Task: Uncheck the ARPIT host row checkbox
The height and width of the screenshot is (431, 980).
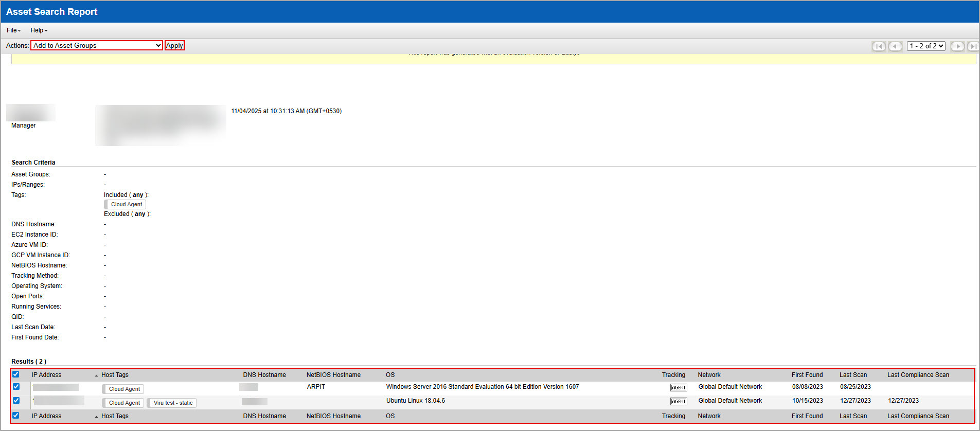Action: tap(16, 387)
